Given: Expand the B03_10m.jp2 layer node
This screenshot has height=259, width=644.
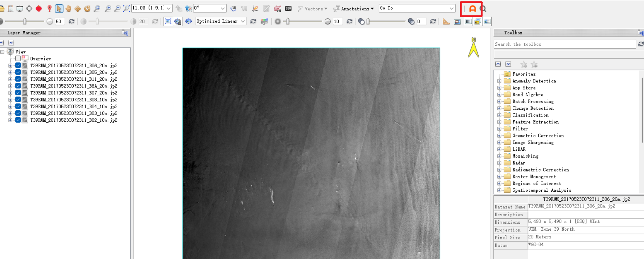Looking at the screenshot, I should point(10,113).
